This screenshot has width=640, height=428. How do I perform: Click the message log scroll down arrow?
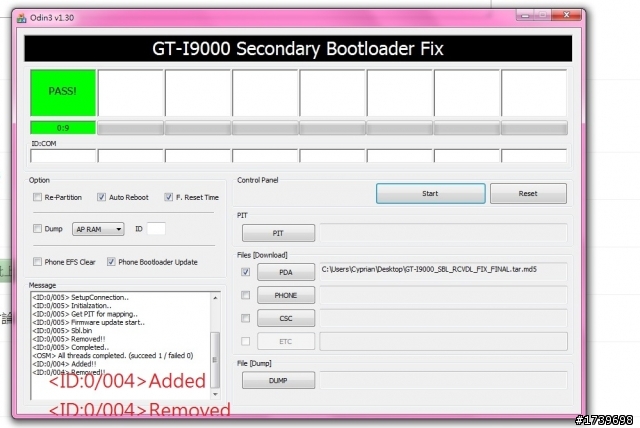coord(215,394)
